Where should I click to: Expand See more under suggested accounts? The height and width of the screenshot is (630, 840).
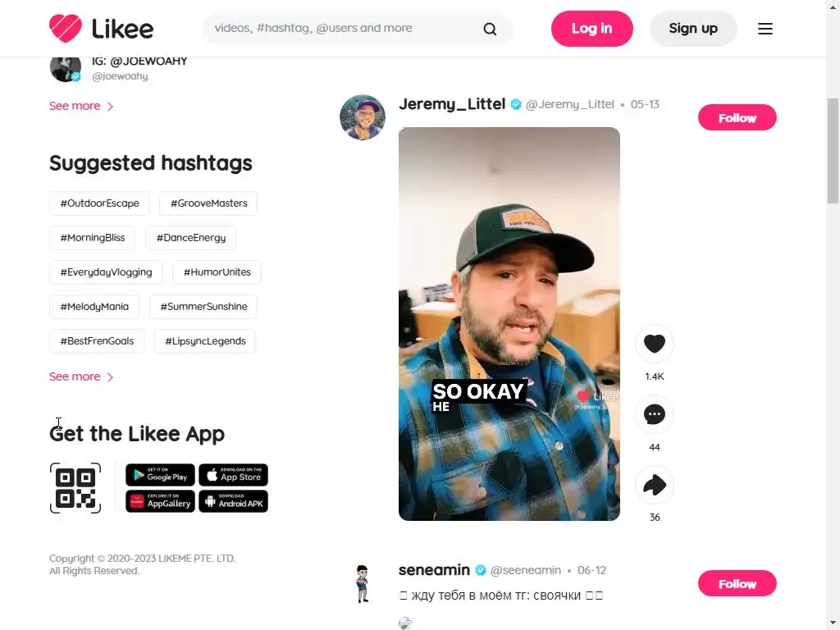[x=81, y=106]
